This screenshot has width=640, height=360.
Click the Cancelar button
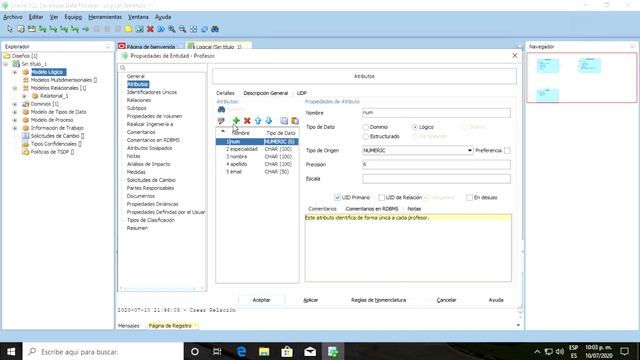[x=446, y=300]
